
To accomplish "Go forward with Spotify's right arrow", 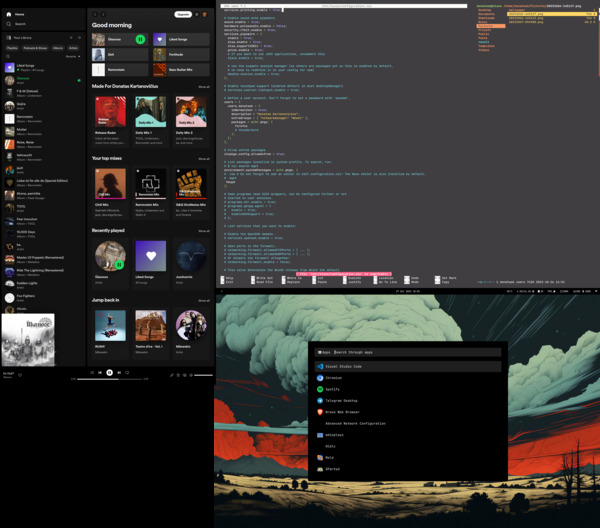I will [103, 14].
